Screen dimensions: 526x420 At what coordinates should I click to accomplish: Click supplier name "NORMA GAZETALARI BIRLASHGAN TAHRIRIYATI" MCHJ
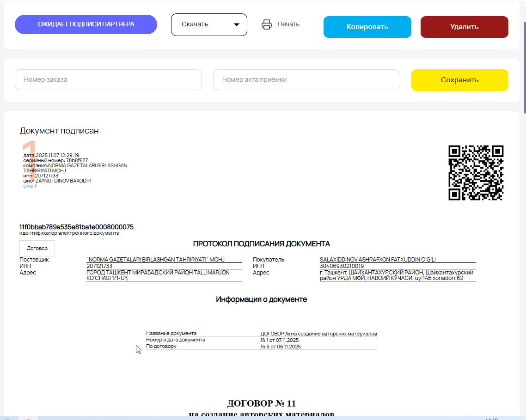pos(156,259)
